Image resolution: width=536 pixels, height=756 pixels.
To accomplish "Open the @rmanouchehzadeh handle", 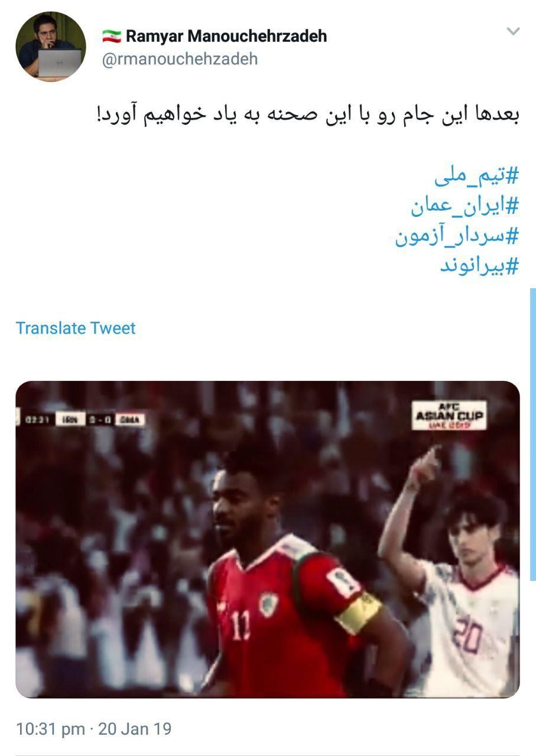I will 180,60.
